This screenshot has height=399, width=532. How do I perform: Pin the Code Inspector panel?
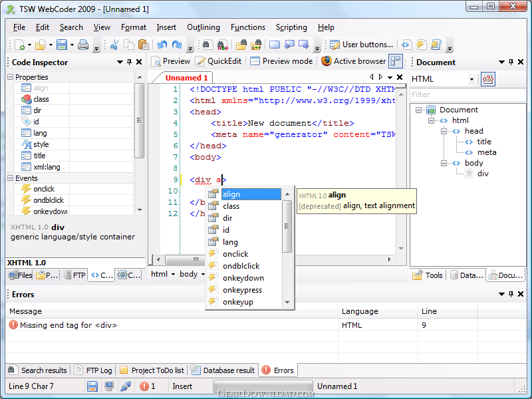pos(129,62)
